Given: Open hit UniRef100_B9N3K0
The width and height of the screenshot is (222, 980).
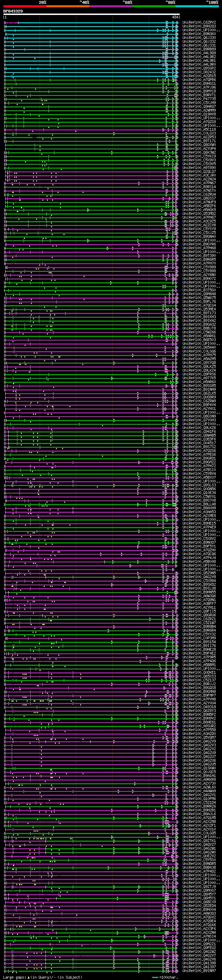Looking at the screenshot, I should [199, 34].
